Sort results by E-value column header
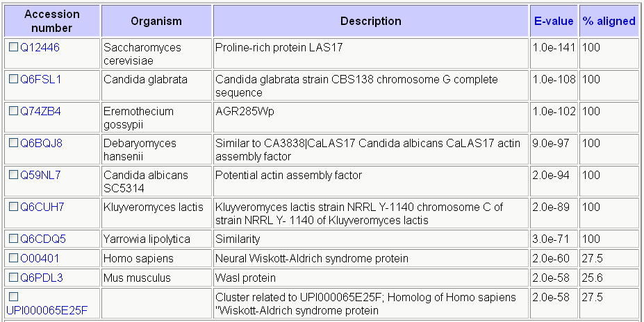The width and height of the screenshot is (644, 322). point(554,21)
